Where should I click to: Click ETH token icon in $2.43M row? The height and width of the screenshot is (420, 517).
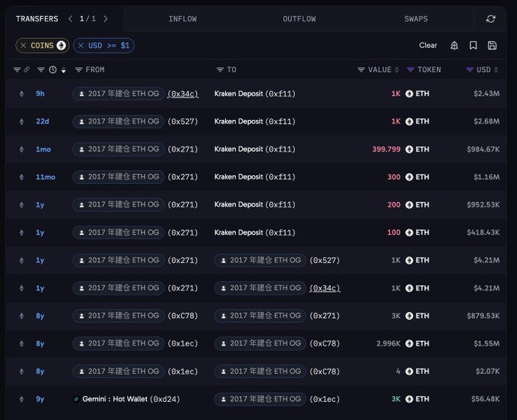coord(409,94)
